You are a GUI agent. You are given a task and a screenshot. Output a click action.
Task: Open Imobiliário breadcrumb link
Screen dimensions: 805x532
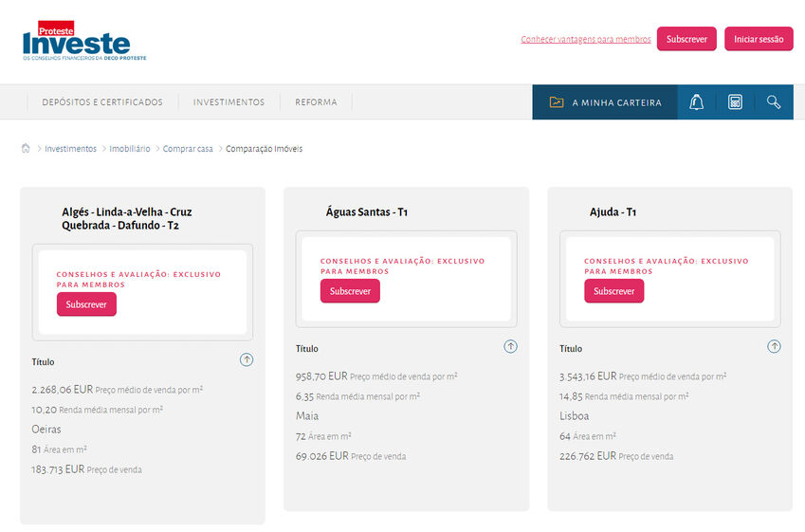(130, 149)
